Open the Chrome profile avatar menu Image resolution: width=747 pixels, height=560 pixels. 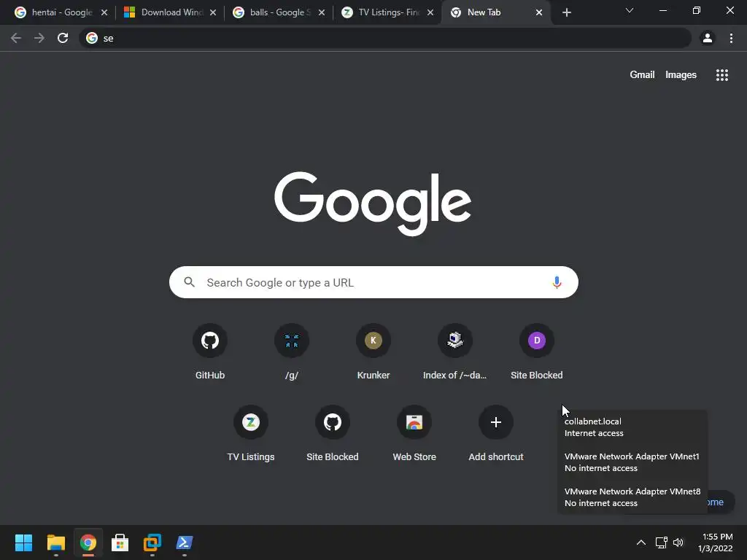[708, 38]
